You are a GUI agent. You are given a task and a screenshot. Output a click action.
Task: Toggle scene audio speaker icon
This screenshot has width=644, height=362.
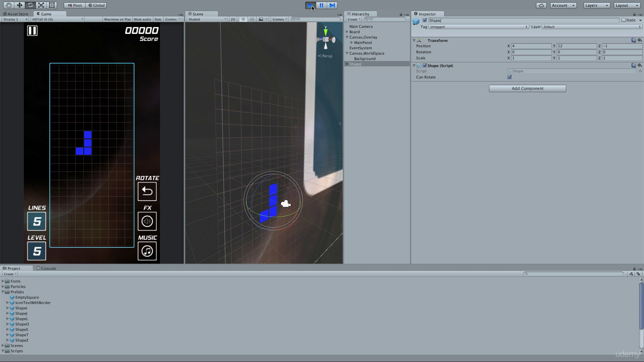(x=252, y=19)
